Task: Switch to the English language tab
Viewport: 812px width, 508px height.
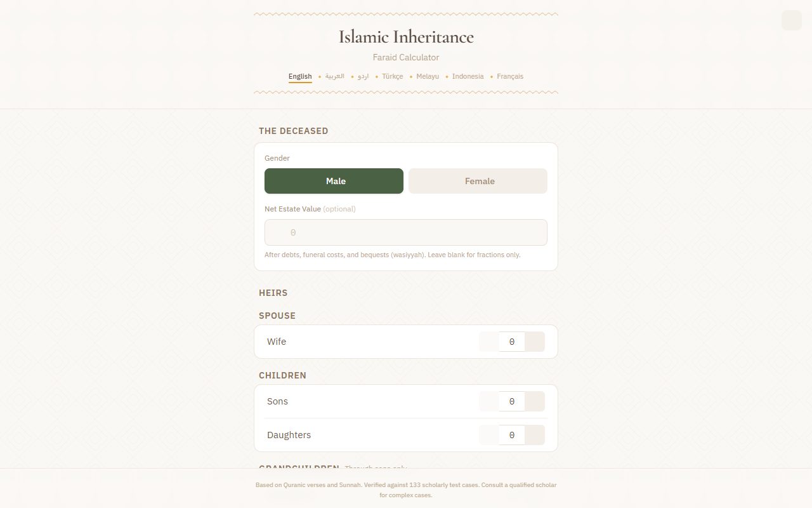Action: [x=300, y=77]
